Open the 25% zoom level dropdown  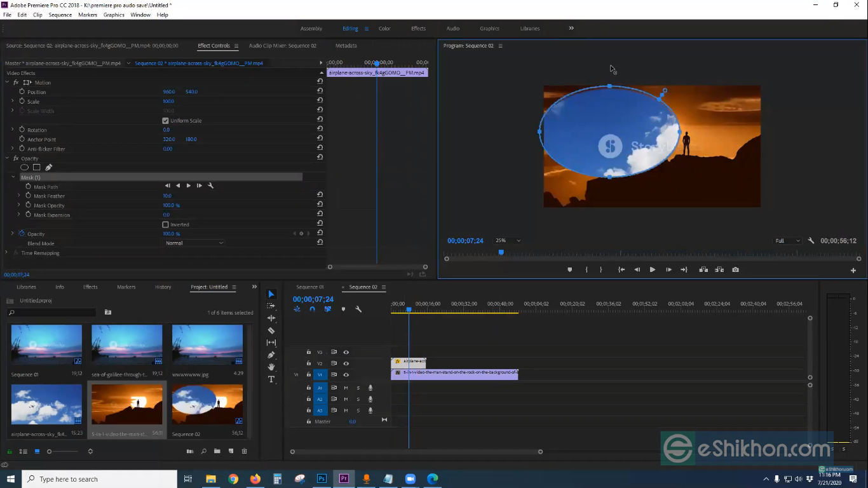pyautogui.click(x=508, y=241)
